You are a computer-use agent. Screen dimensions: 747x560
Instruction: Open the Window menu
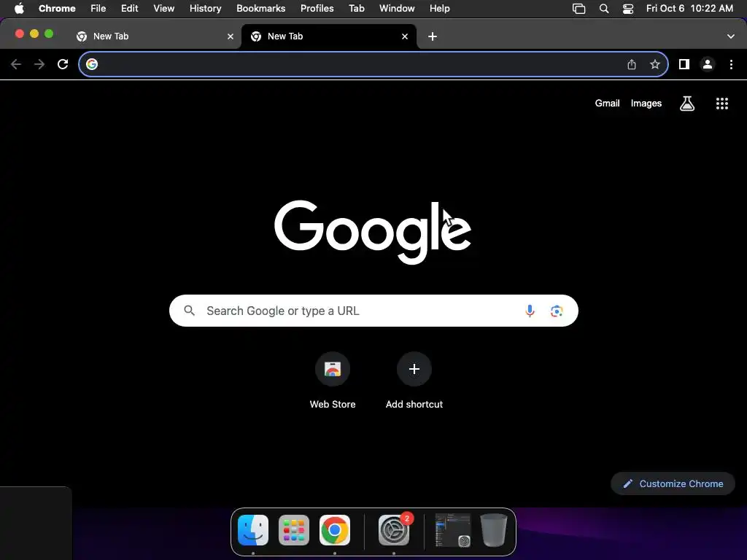coord(397,9)
